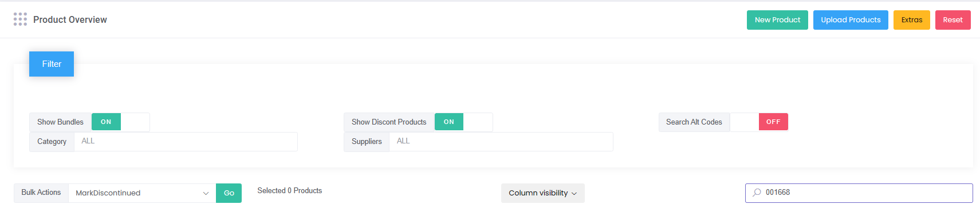Click the magnifier icon in search box
This screenshot has height=212, width=980.
(757, 193)
